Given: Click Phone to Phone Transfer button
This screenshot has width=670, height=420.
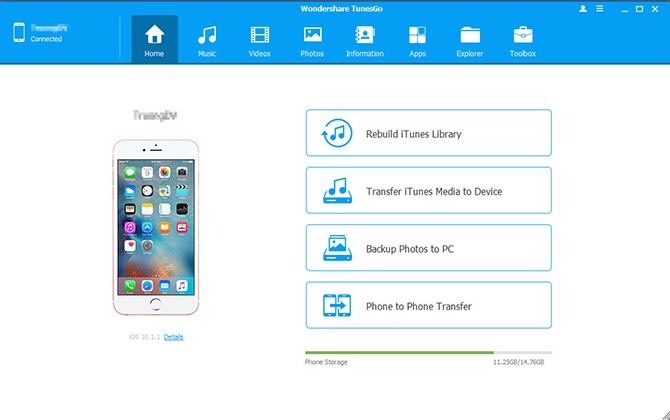Looking at the screenshot, I should click(x=429, y=305).
